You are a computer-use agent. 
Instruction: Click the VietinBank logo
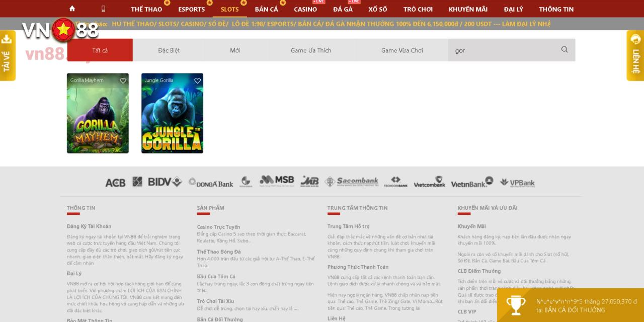pos(472,182)
